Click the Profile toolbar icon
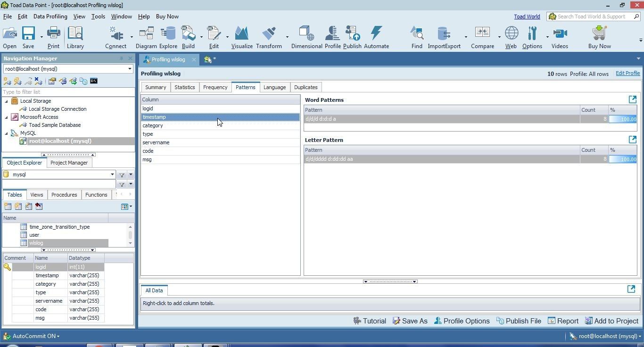This screenshot has width=644, height=347. coord(332,37)
